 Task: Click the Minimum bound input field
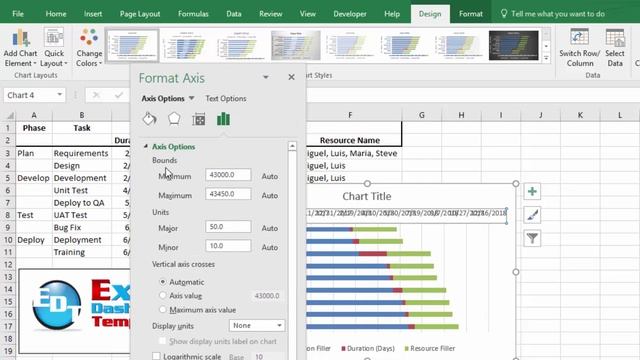tap(228, 175)
